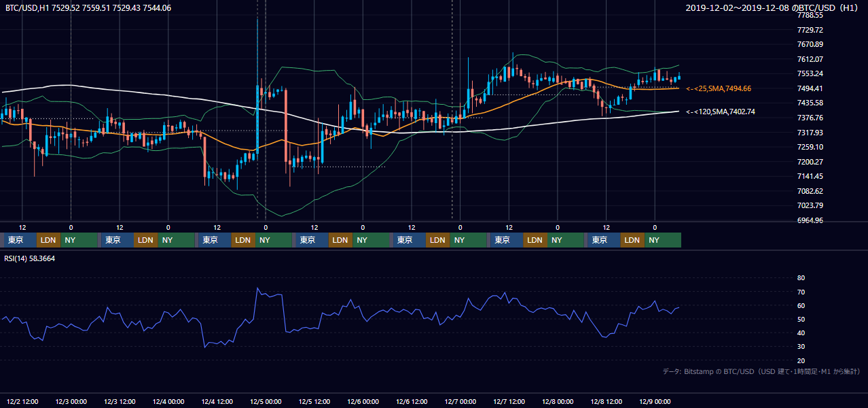Screen dimensions: 868x408
Task: Pick the 7376.76 price axis value
Action: (810, 118)
